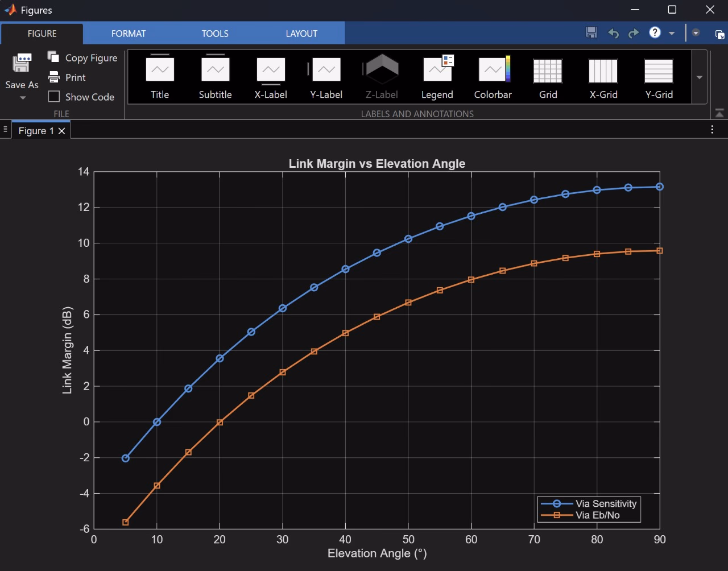Close the Figure 1 tab
Image resolution: width=728 pixels, height=571 pixels.
click(62, 131)
